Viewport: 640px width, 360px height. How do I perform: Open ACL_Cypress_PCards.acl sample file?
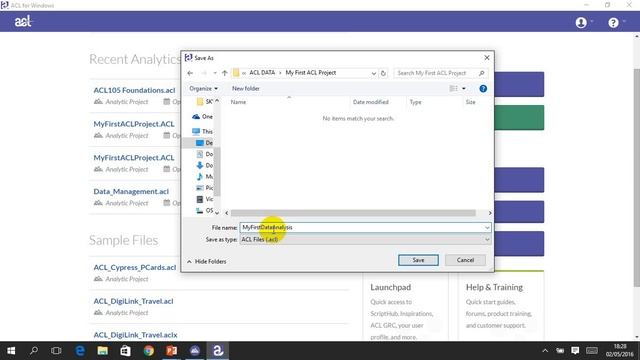[135, 267]
